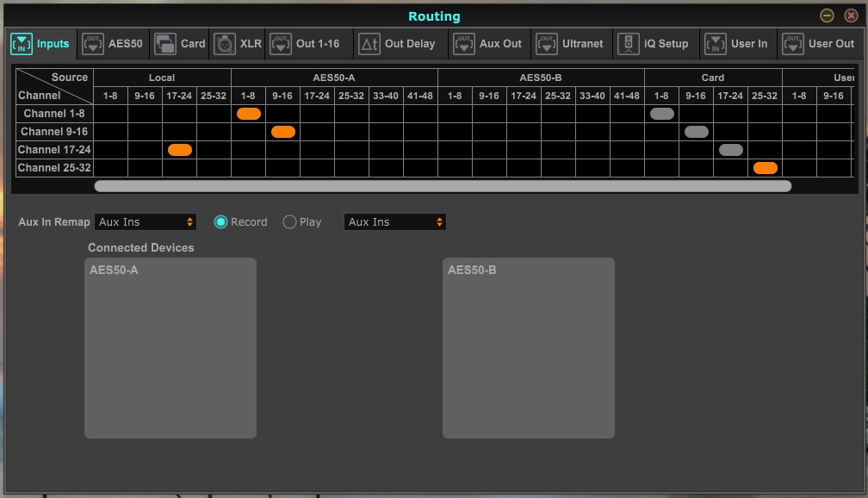
Task: Click the Channel 1-8 row label
Action: [x=54, y=114]
